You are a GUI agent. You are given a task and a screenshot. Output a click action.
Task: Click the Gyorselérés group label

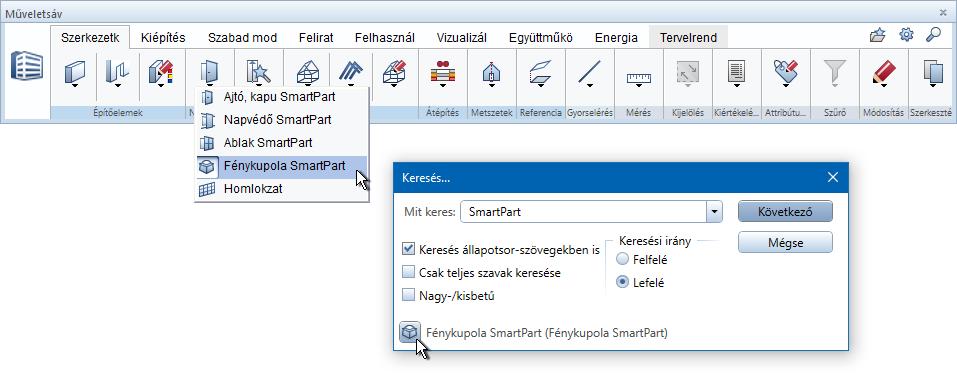click(x=590, y=113)
